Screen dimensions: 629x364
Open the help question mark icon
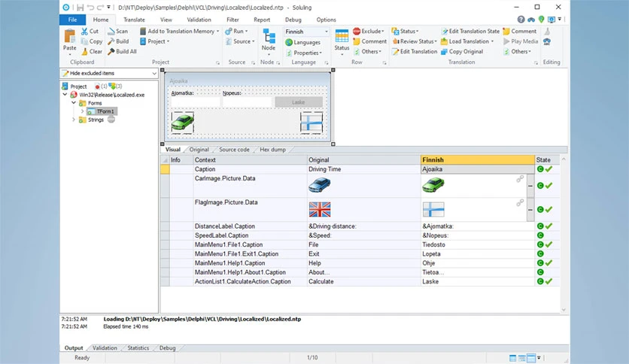[x=521, y=20]
